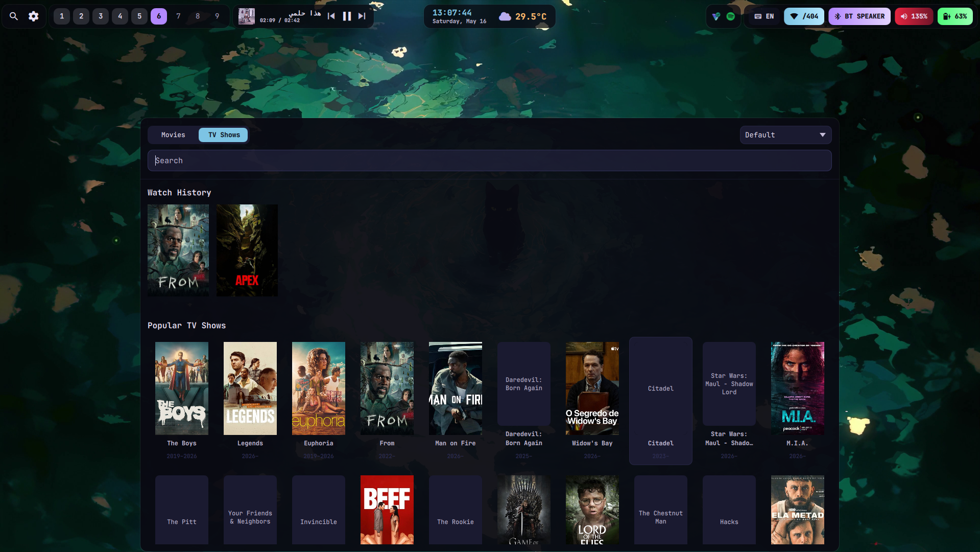Open From in Watch History
This screenshot has width=980, height=552.
[178, 250]
